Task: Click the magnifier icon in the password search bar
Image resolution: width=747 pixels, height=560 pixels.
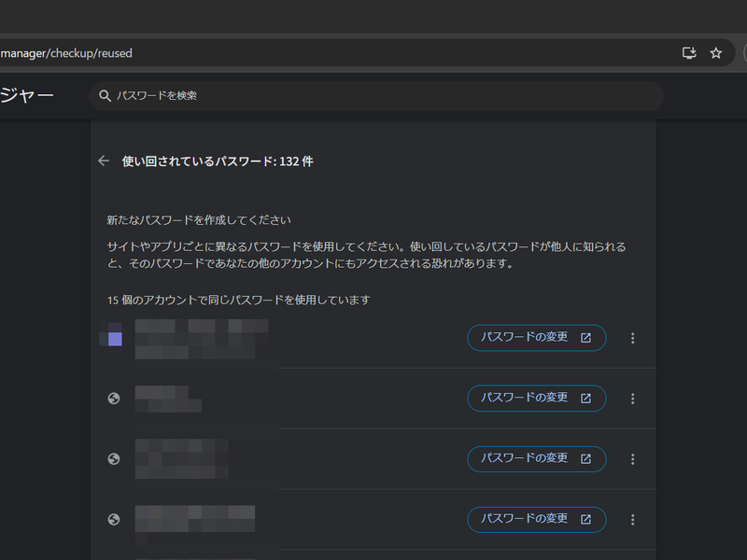Action: pos(105,95)
